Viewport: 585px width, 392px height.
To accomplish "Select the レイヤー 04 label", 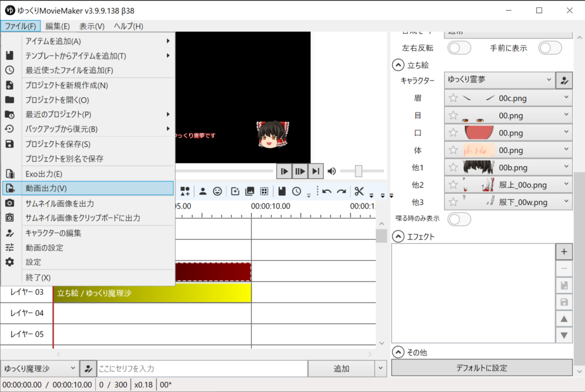I will click(x=27, y=313).
